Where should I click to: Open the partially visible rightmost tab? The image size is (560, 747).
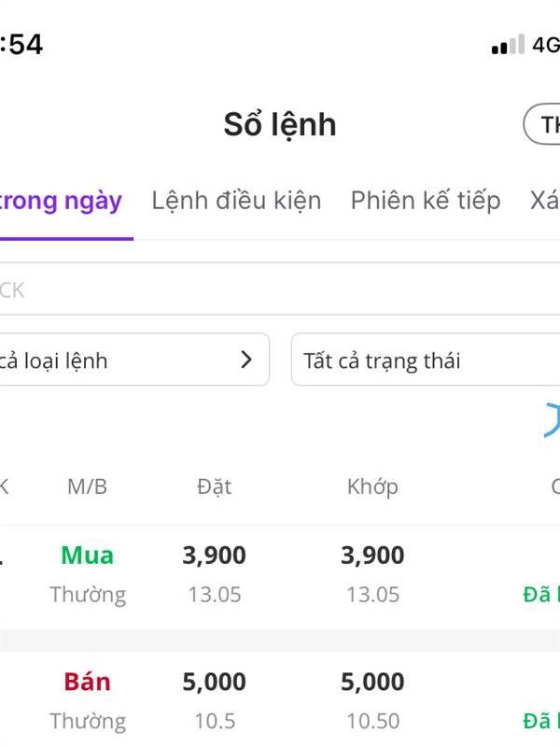[x=544, y=200]
